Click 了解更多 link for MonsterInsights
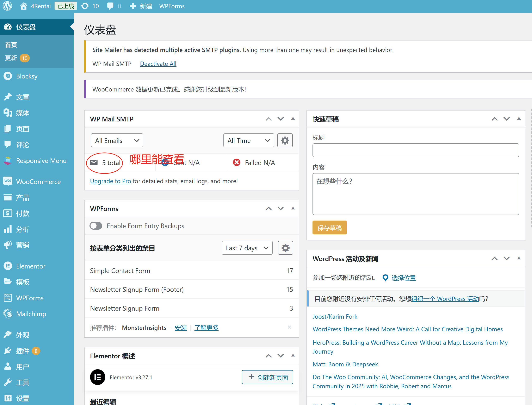Viewport: 532px width, 405px height. point(206,328)
